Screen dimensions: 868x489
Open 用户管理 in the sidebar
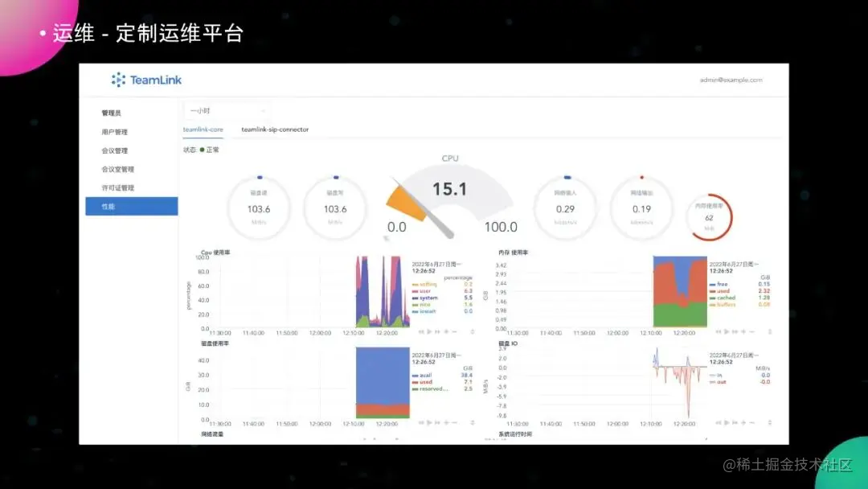tap(115, 132)
